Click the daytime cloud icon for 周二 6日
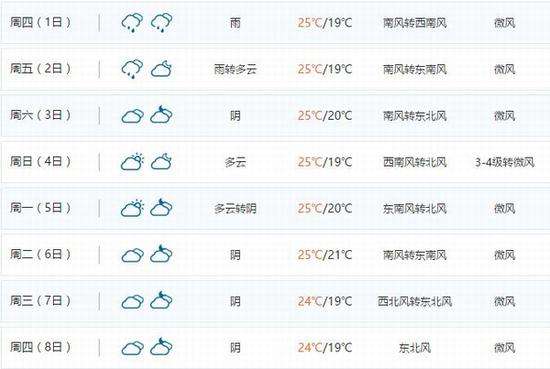550x369 pixels. click(133, 255)
